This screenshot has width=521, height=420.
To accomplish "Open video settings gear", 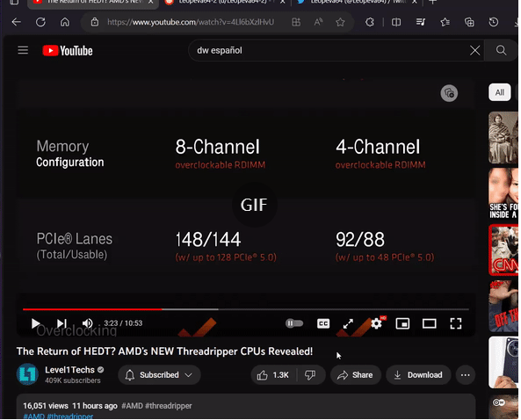I will point(377,323).
